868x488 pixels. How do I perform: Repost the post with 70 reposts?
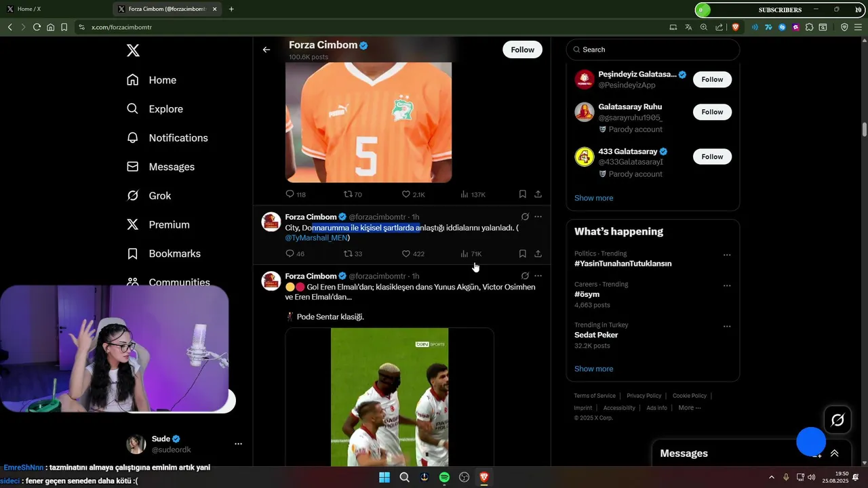pos(353,195)
